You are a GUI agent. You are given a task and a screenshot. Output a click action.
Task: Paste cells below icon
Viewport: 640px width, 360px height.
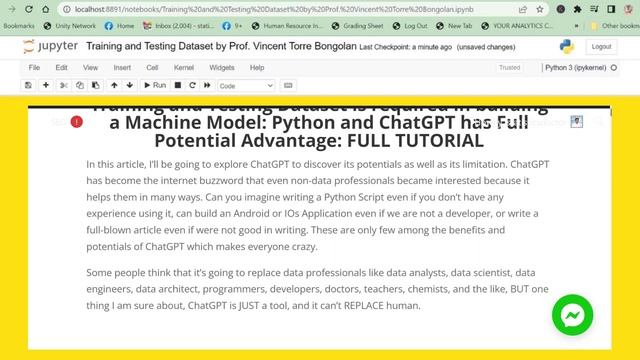[96, 85]
